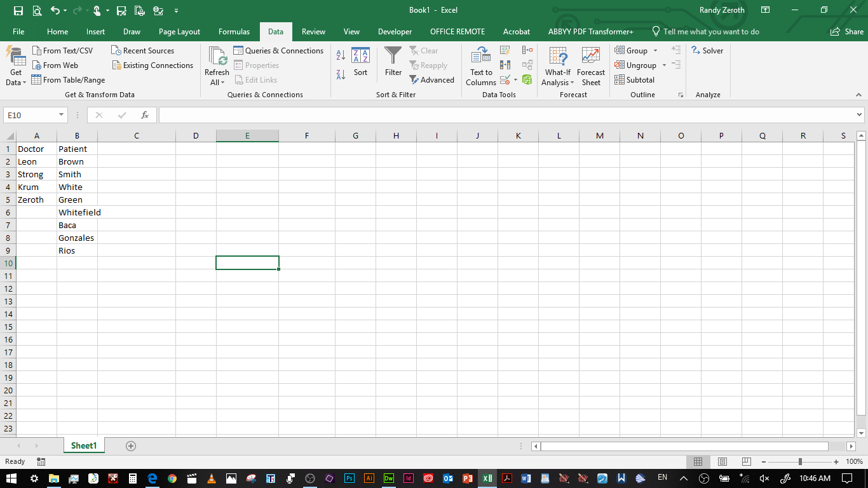Image resolution: width=868 pixels, height=488 pixels.
Task: Open the Developer tab
Action: tap(395, 30)
